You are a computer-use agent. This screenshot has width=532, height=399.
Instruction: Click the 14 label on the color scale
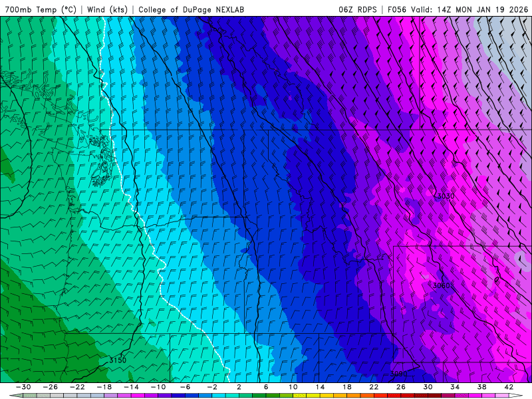320,387
